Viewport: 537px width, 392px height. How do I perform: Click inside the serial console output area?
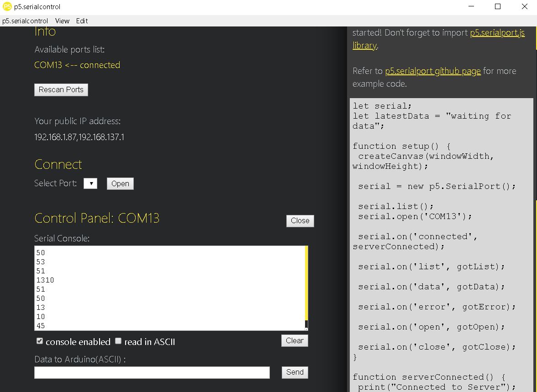169,287
